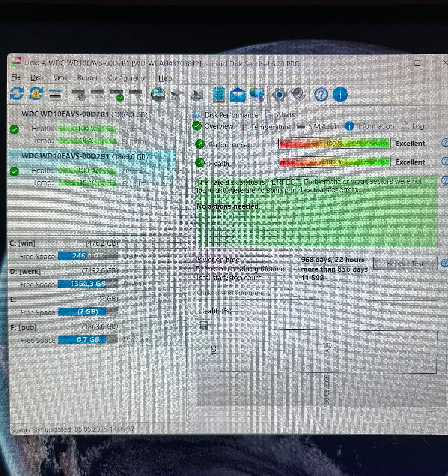Click the power on time value '968 days, 22 hours'
Screen dimensions: 448x476
tap(332, 260)
